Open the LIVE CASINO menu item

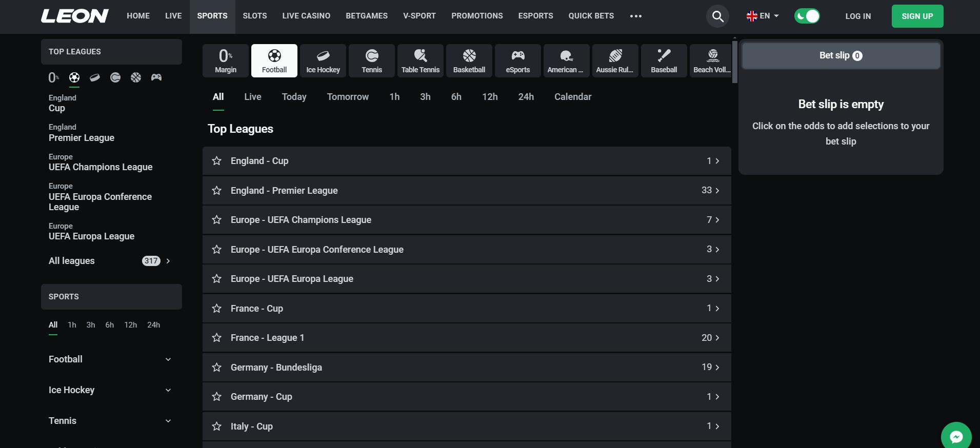pyautogui.click(x=306, y=16)
